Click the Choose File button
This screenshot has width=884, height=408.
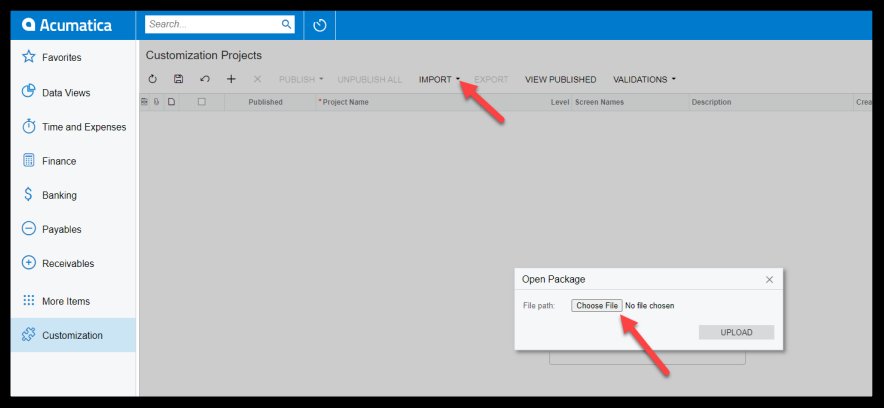pos(597,305)
